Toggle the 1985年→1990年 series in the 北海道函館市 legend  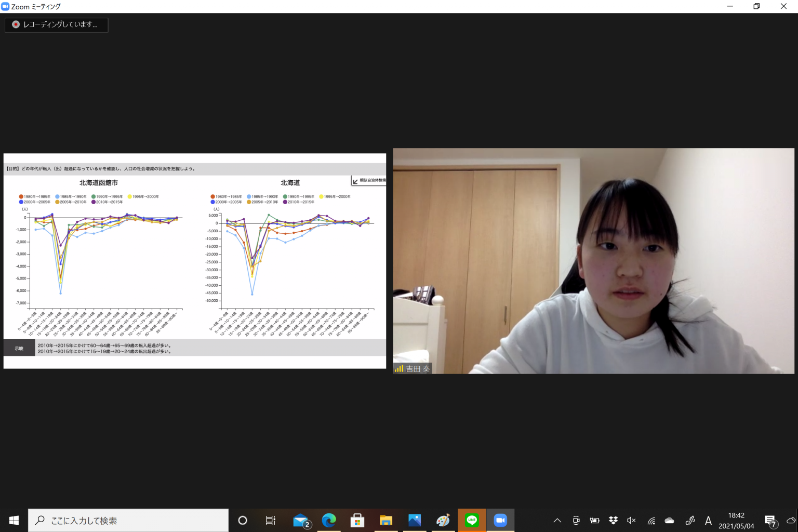click(71, 197)
